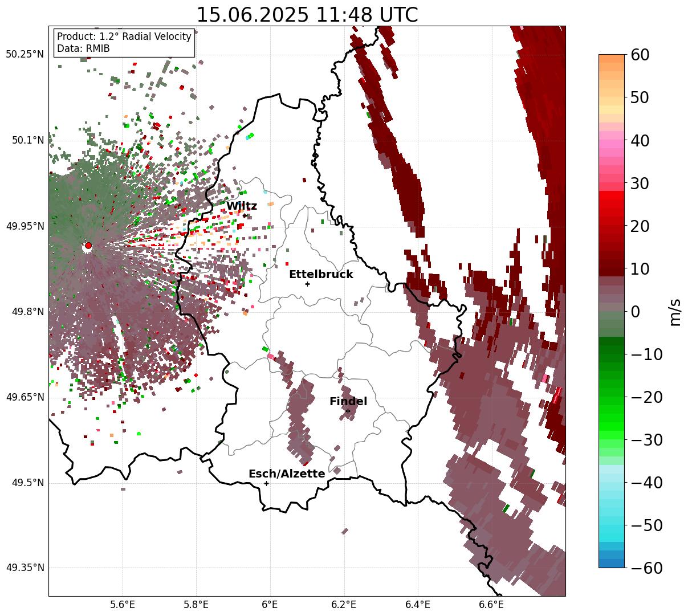The image size is (688, 616).
Task: Click the colorbar label 10
Action: pos(640,268)
